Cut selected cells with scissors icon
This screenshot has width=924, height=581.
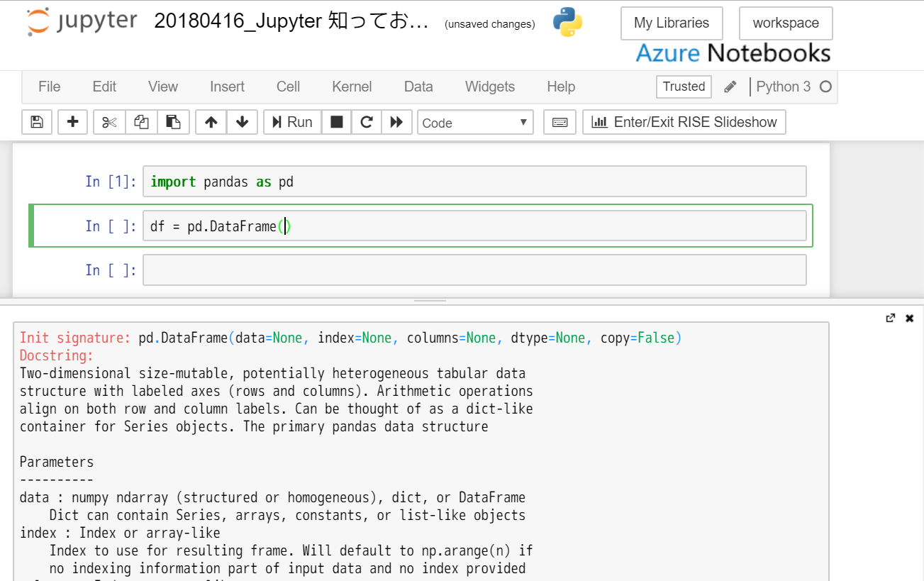(109, 122)
